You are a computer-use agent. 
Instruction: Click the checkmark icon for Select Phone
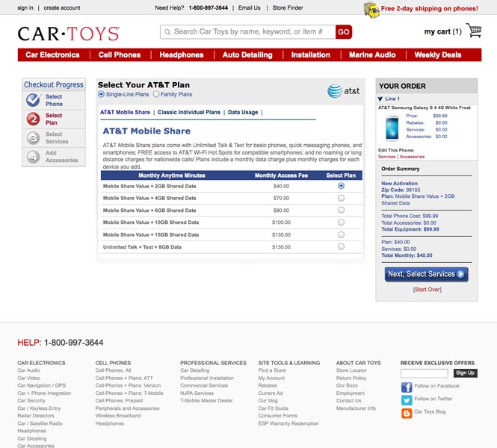pos(34,100)
